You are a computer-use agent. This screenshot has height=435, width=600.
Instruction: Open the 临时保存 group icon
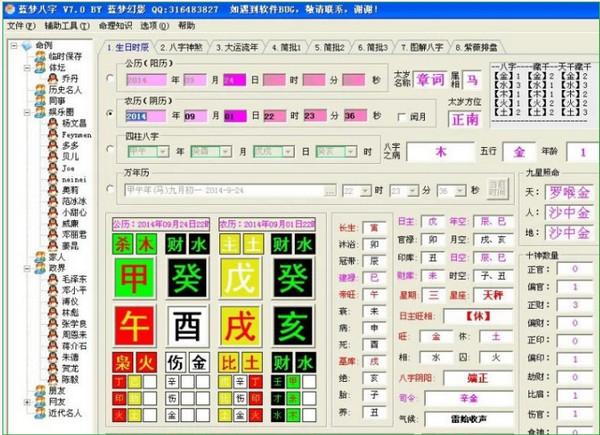point(40,56)
